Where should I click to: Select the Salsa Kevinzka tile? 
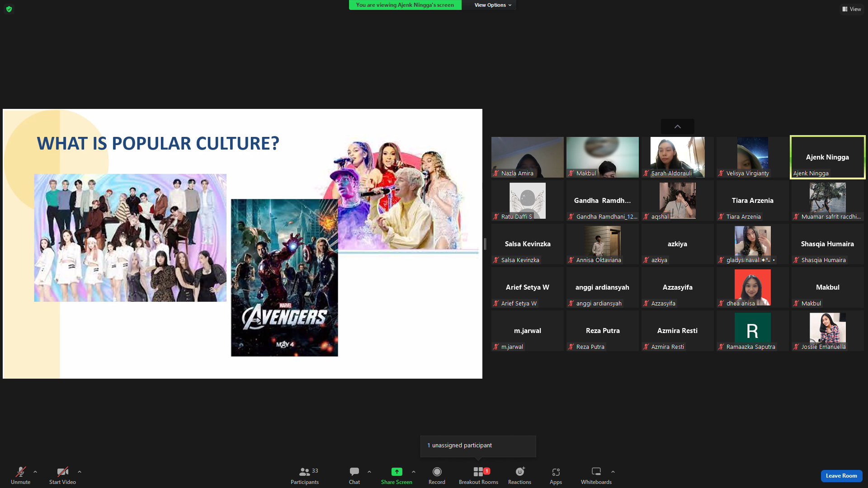[528, 244]
